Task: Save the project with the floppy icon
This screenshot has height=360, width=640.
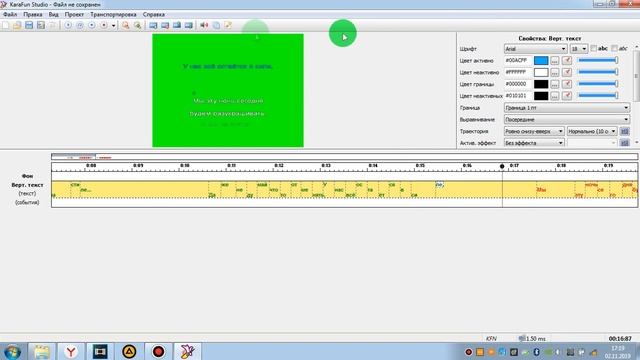Action: tap(29, 25)
